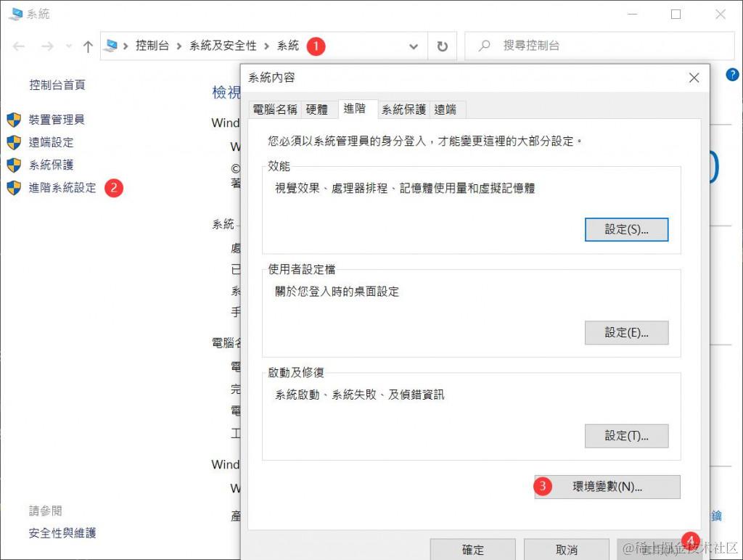The width and height of the screenshot is (743, 560).
Task: Switch to the 遠端 tab
Action: [x=446, y=109]
